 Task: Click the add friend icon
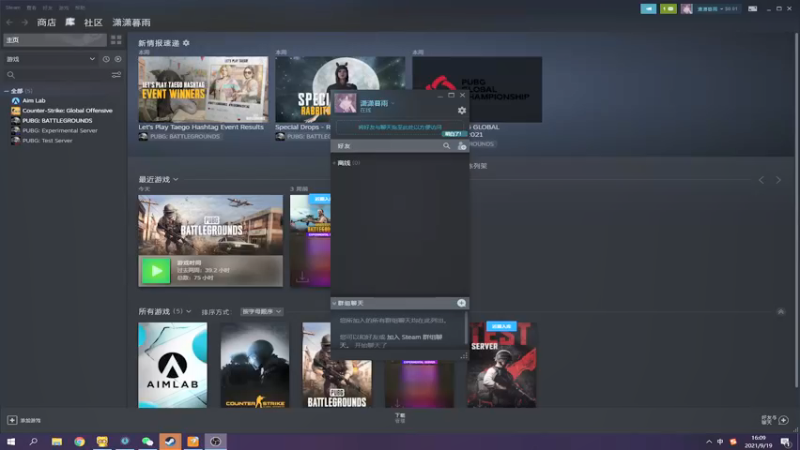[462, 146]
